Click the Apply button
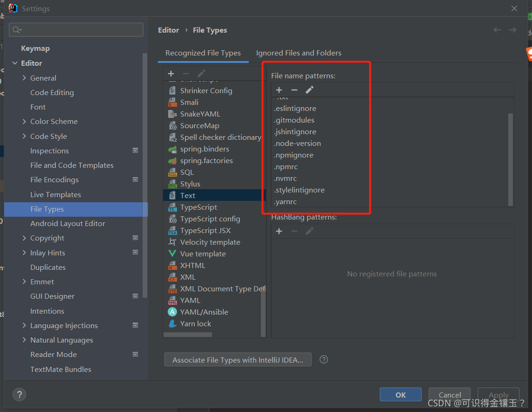This screenshot has width=532, height=412. click(498, 395)
